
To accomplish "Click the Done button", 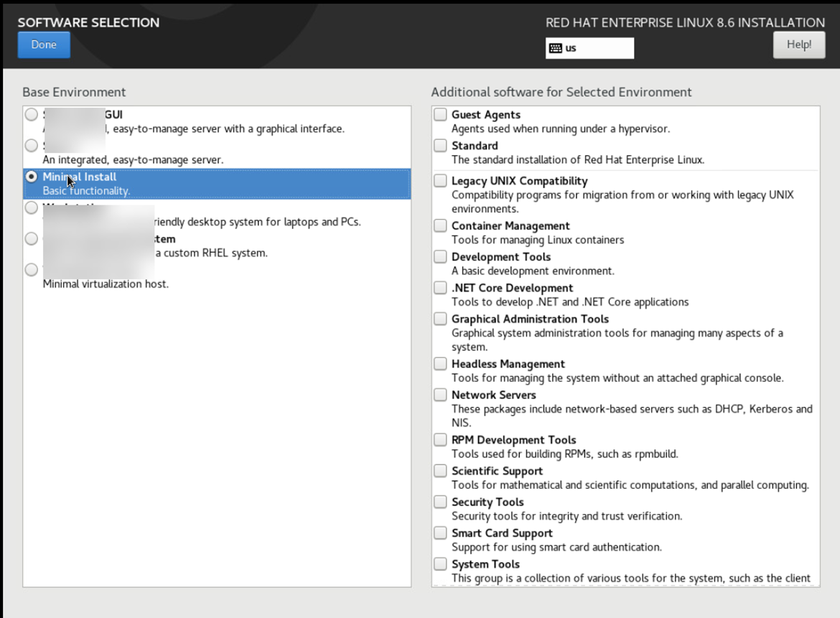I will (x=44, y=45).
